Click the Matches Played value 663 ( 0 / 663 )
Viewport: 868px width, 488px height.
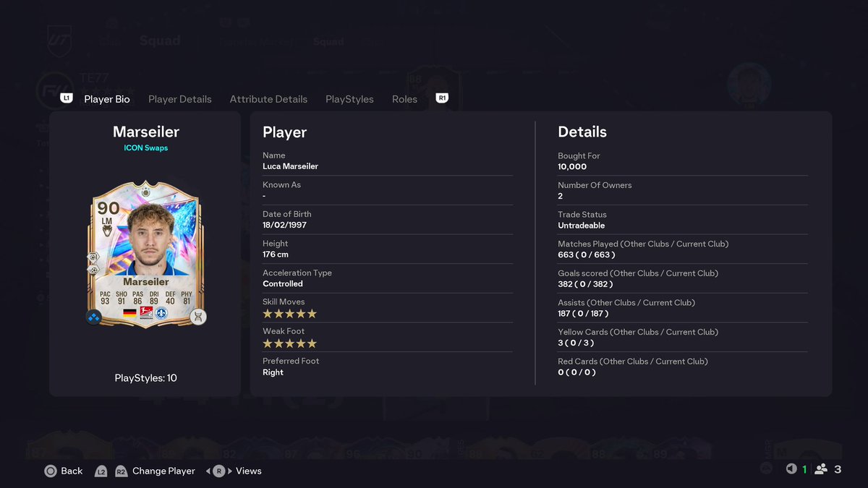587,254
